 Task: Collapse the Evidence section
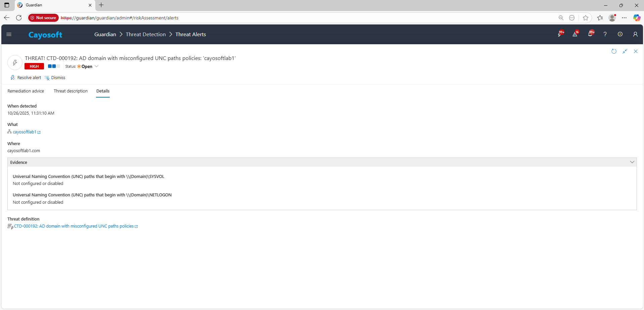pos(632,162)
